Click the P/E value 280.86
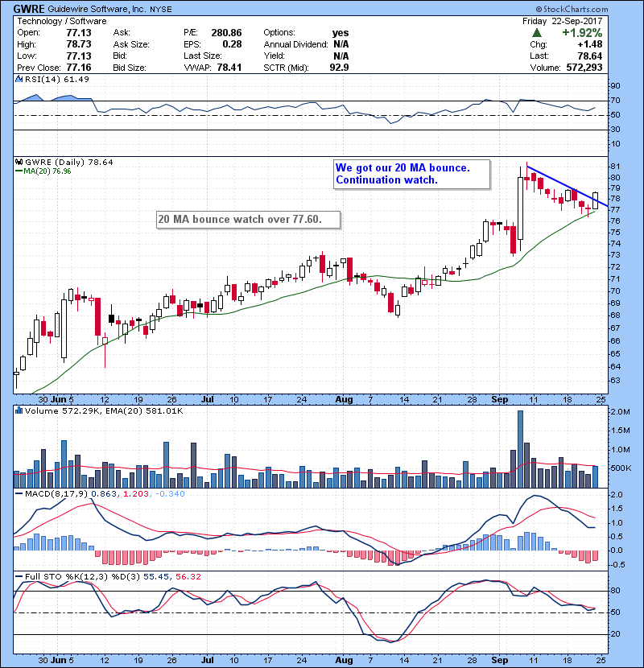Image resolution: width=644 pixels, height=668 pixels. 226,33
